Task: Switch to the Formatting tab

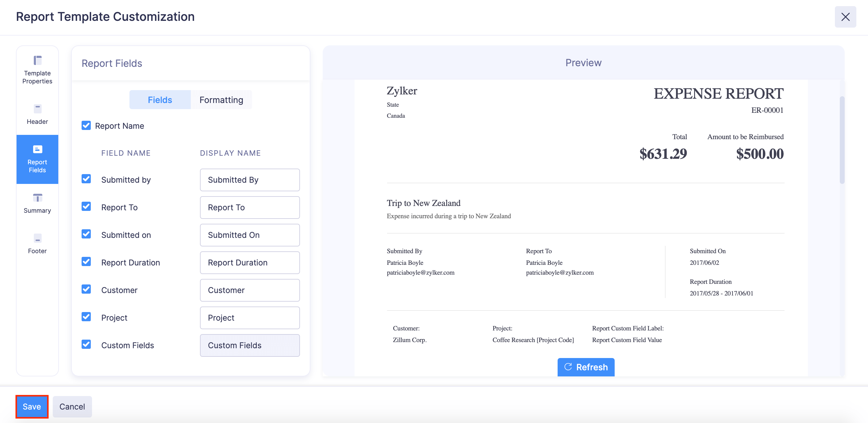Action: click(221, 100)
